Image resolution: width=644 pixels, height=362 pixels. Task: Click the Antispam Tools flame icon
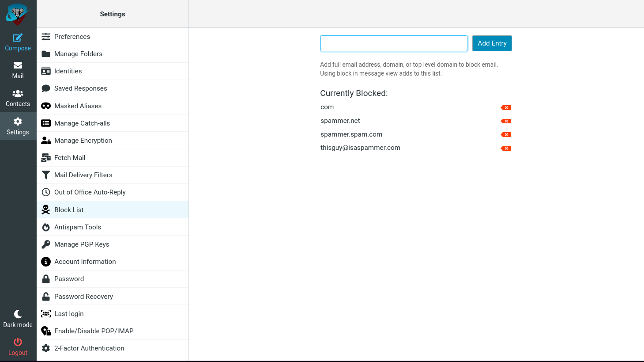tap(46, 227)
